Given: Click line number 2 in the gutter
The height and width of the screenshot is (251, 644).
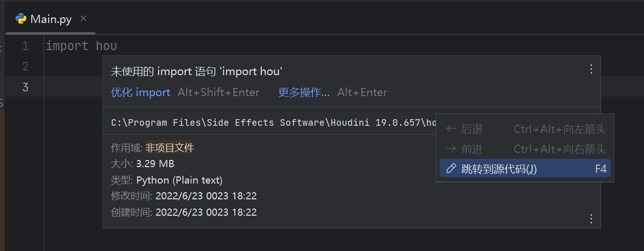Looking at the screenshot, I should (x=25, y=66).
